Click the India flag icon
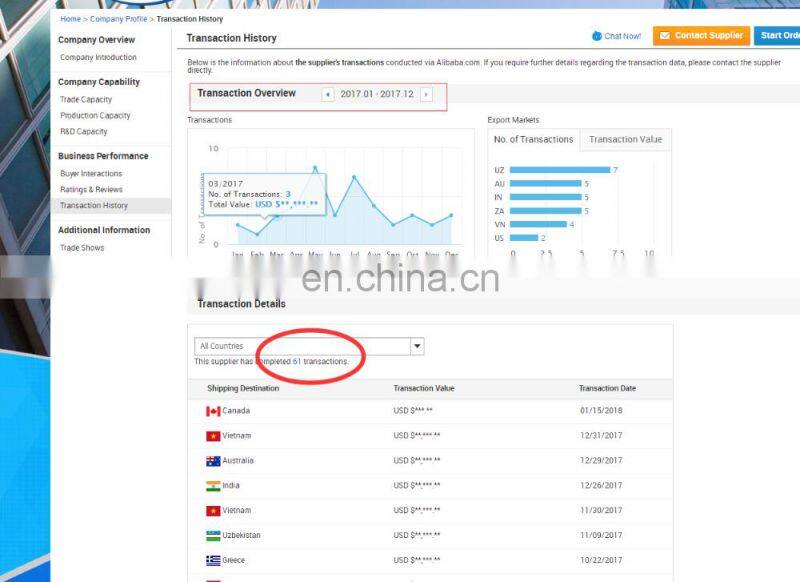The width and height of the screenshot is (800, 582). tap(213, 486)
